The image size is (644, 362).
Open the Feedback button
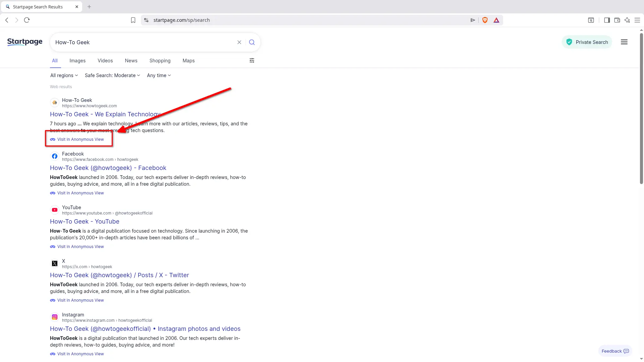pos(615,351)
